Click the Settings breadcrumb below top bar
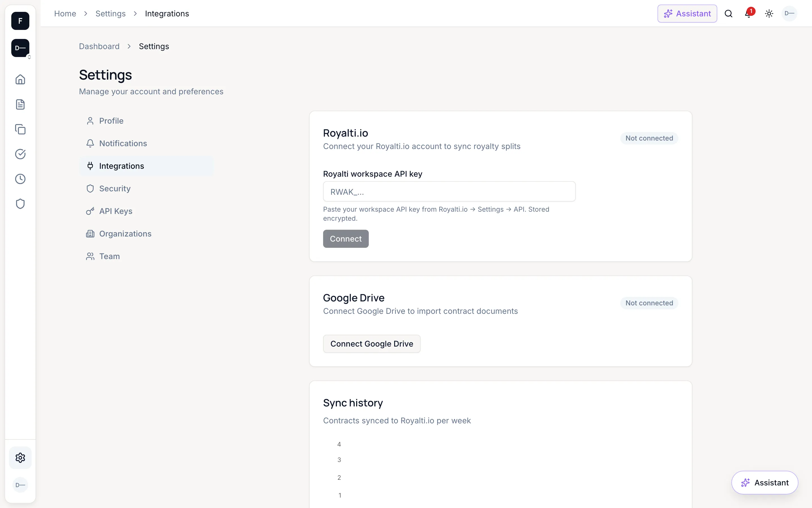The height and width of the screenshot is (508, 812). click(x=154, y=46)
